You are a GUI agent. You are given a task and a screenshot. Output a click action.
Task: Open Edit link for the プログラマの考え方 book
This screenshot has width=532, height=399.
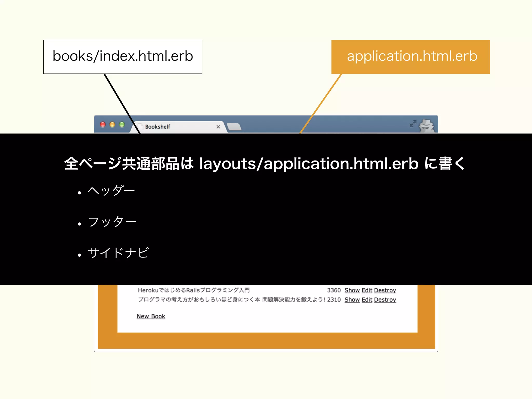367,300
